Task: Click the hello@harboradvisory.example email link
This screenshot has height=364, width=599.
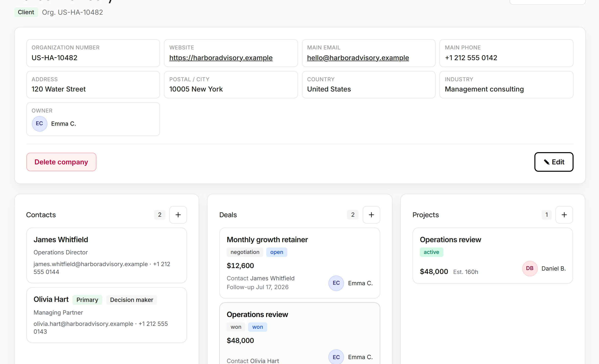Action: click(x=358, y=58)
